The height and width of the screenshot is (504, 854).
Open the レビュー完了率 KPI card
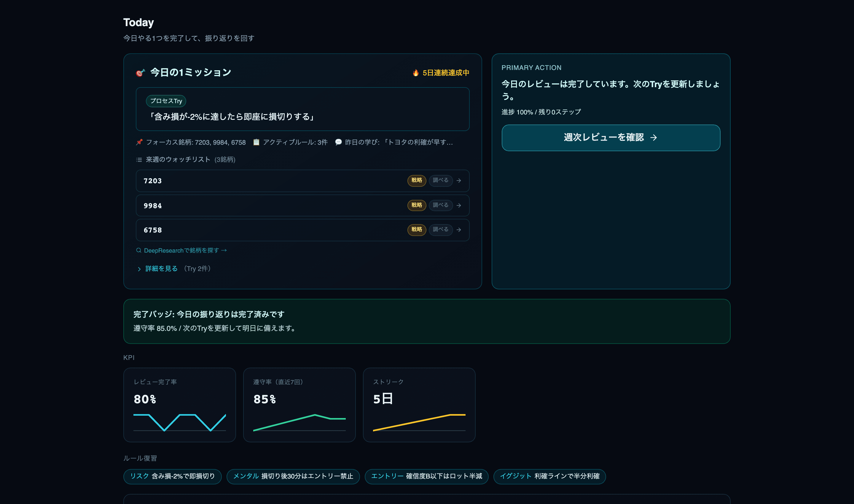[x=180, y=405]
